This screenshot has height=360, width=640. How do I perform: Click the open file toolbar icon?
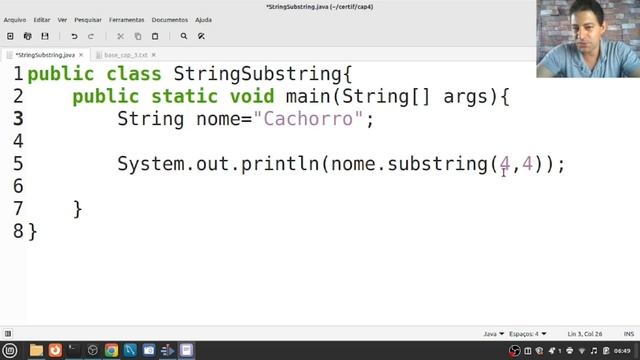27,36
